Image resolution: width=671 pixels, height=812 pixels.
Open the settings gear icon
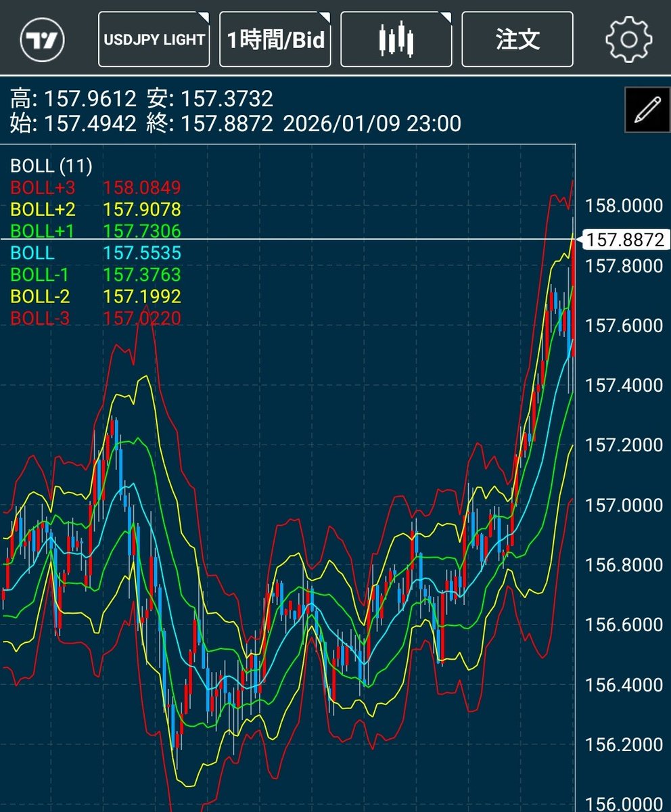point(628,39)
